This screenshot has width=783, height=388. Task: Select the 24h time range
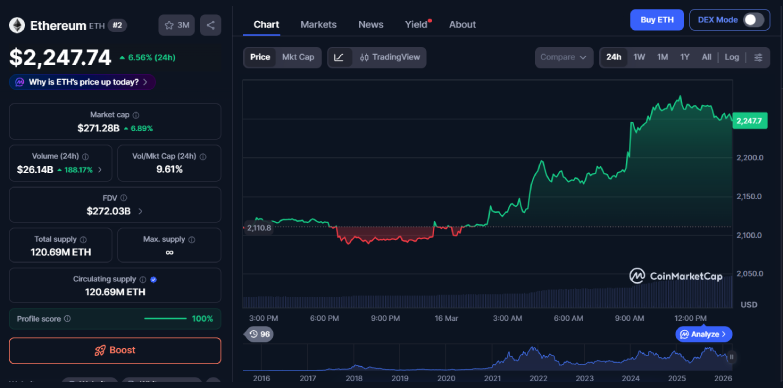614,57
